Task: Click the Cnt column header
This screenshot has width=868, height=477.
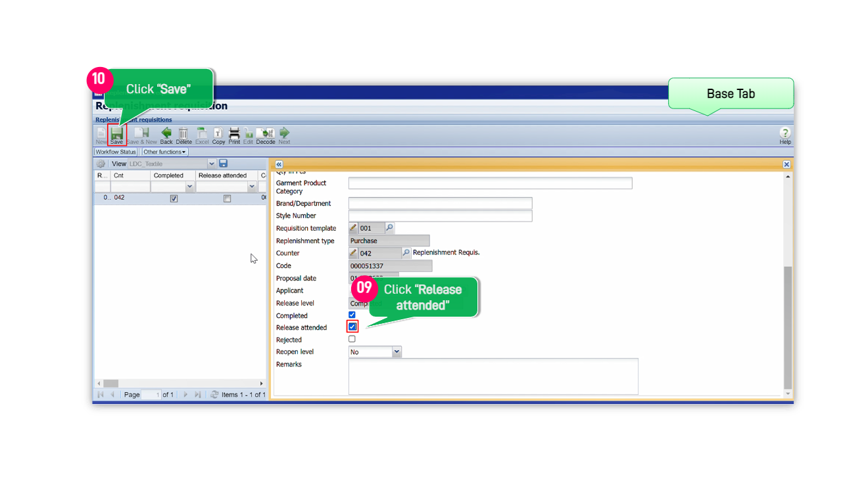Action: (x=131, y=175)
